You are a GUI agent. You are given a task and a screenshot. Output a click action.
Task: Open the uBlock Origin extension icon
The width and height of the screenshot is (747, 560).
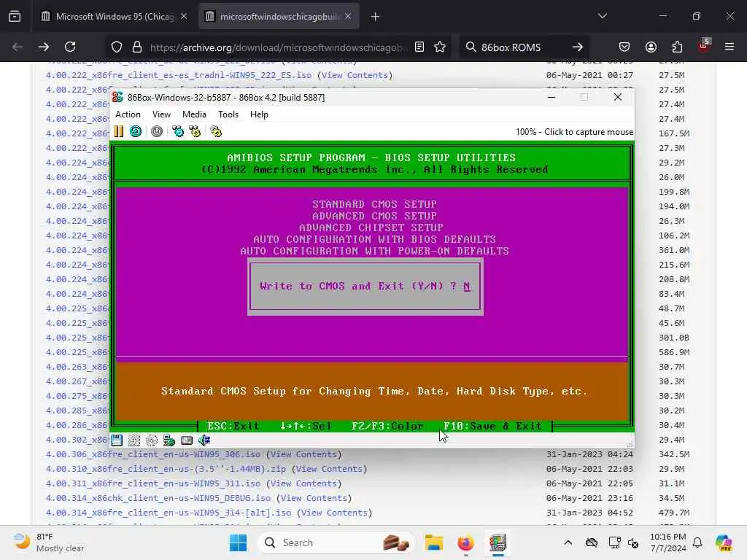click(x=704, y=46)
